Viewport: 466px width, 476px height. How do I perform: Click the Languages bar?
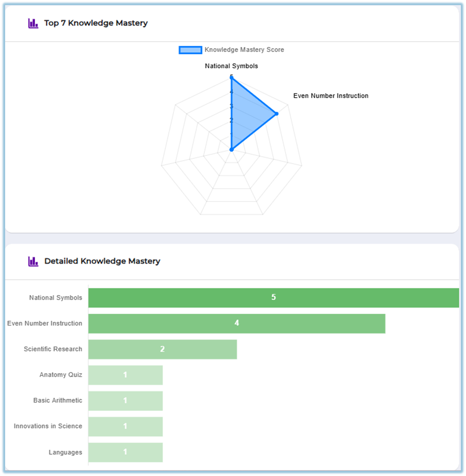point(125,452)
